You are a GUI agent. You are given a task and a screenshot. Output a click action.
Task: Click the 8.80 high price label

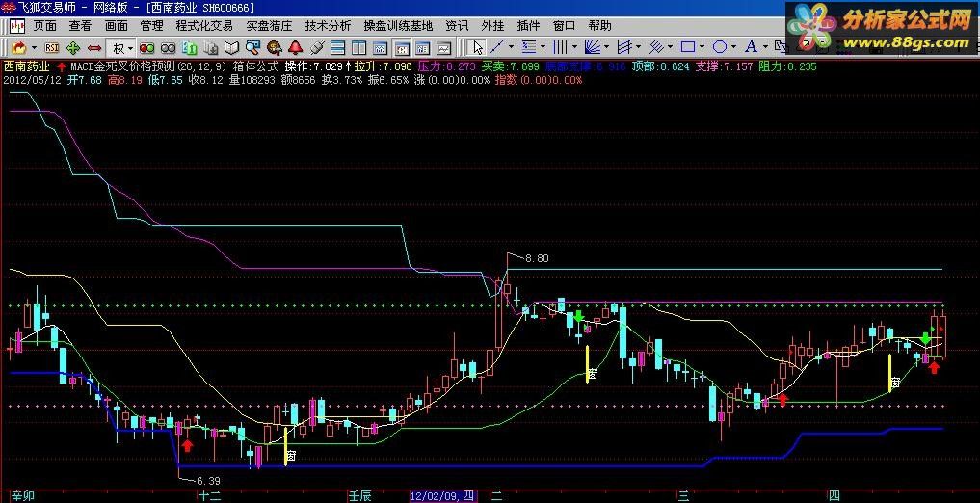pyautogui.click(x=537, y=258)
